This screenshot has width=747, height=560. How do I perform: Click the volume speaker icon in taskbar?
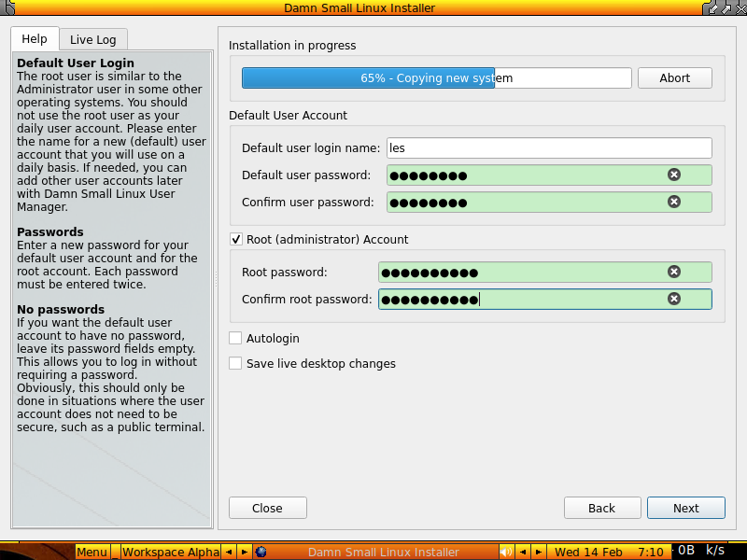505,552
